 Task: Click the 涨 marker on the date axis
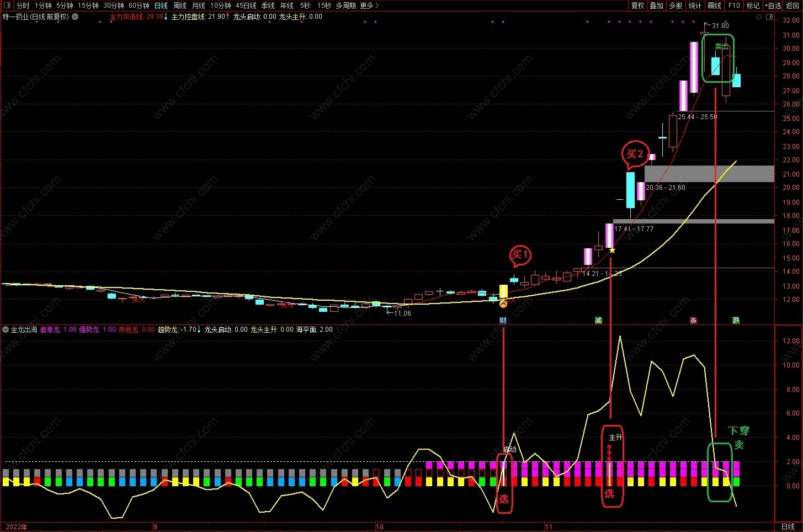coord(693,320)
